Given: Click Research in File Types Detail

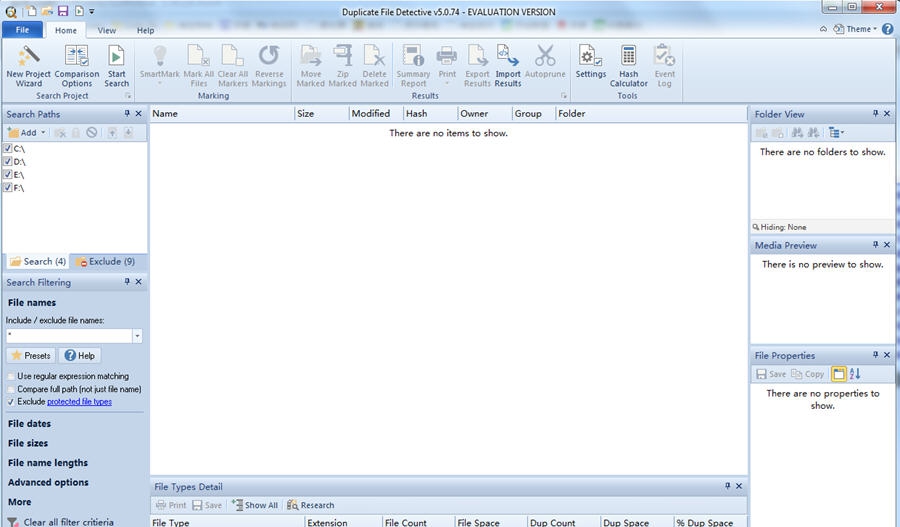Looking at the screenshot, I should pos(311,505).
